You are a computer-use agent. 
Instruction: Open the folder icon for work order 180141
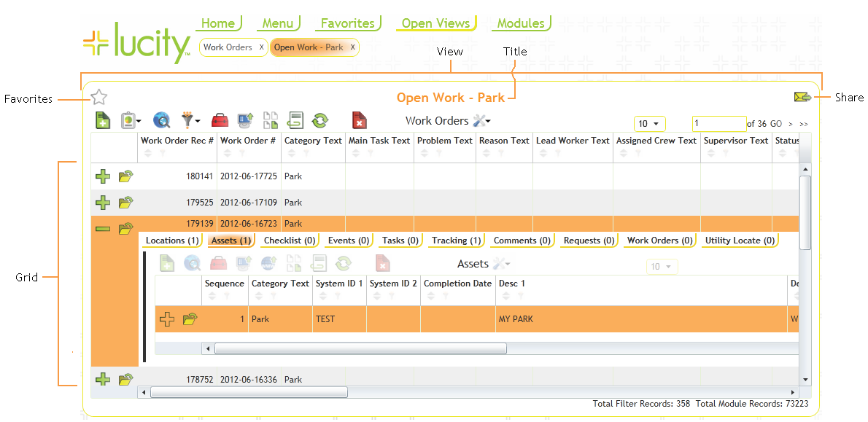coord(126,176)
